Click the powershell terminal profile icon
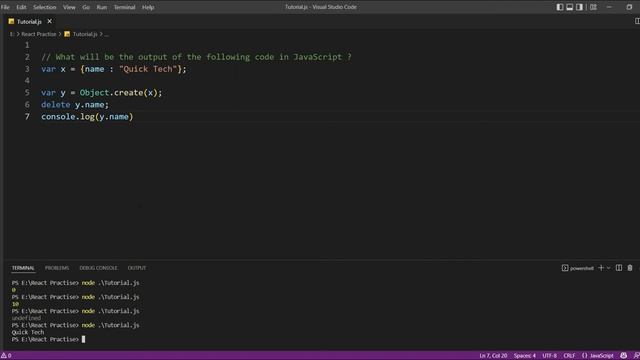Viewport: 640px width, 360px height. 565,268
